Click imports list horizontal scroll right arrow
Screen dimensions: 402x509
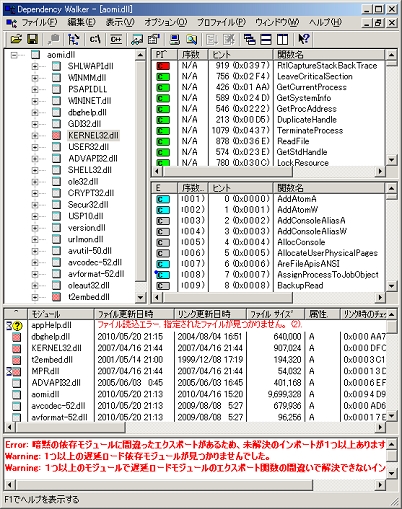point(380,172)
